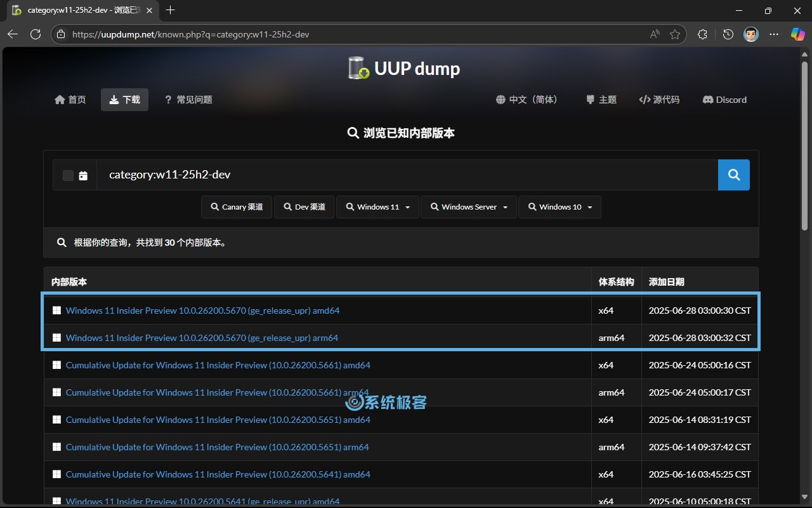Click Windows logo icon beside 5661 amd64 row
Screen dimensions: 812x508
click(x=56, y=365)
